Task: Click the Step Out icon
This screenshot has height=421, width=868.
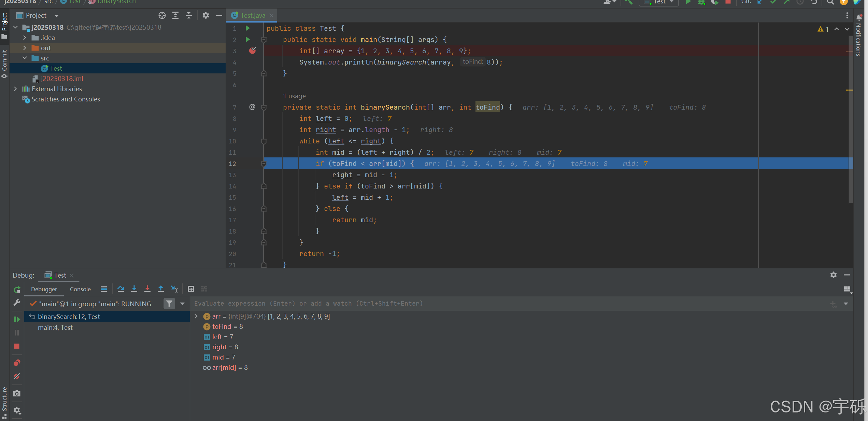Action: tap(161, 289)
